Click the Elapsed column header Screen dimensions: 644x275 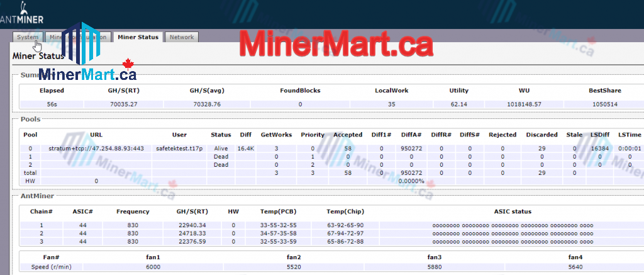52,91
